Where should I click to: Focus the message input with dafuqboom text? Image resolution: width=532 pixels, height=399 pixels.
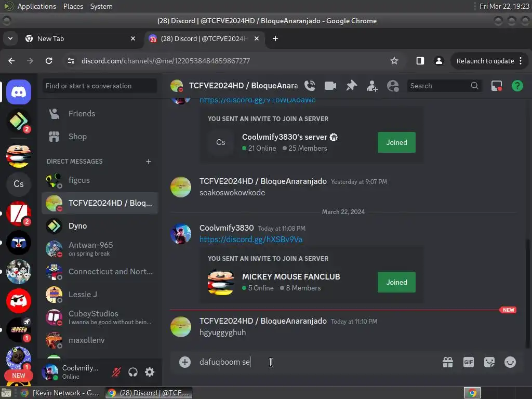315,362
